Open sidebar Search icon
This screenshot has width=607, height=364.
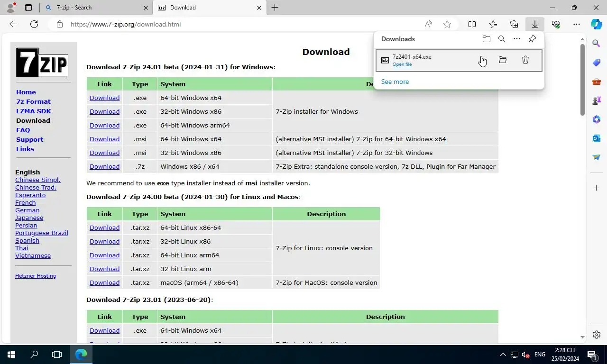[597, 44]
